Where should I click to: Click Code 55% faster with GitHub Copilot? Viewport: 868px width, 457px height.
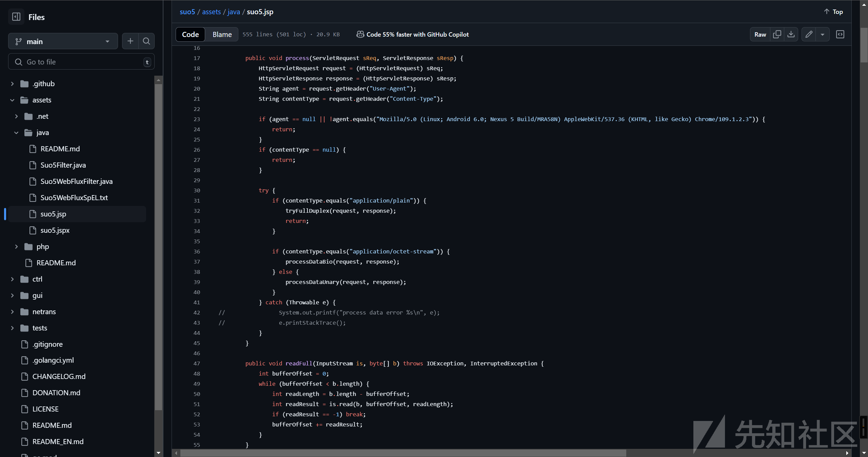coord(418,34)
